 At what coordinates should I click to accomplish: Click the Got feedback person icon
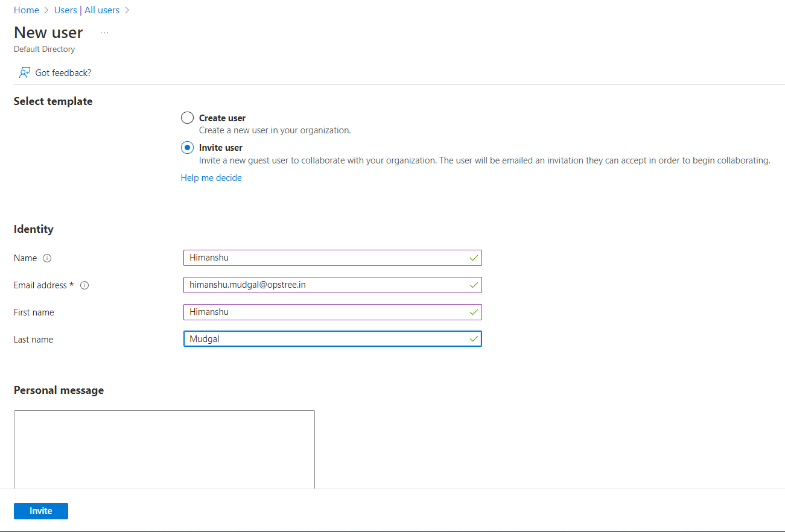tap(25, 73)
